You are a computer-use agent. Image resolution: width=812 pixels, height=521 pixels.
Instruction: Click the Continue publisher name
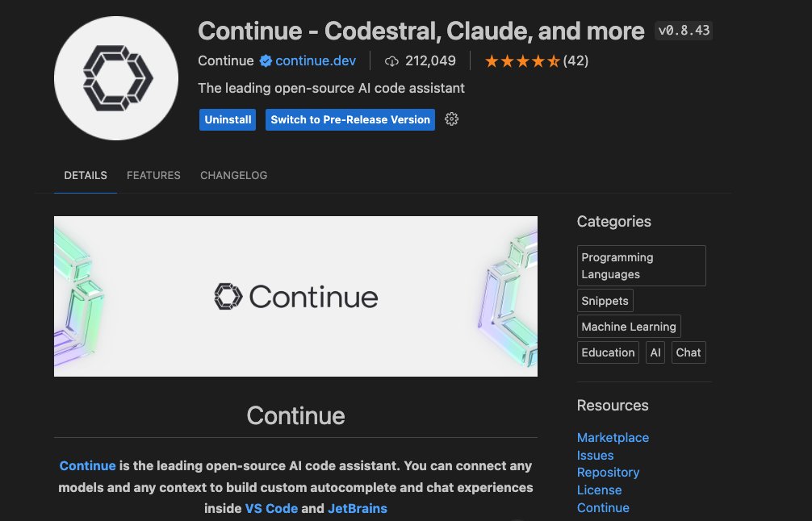coord(226,61)
